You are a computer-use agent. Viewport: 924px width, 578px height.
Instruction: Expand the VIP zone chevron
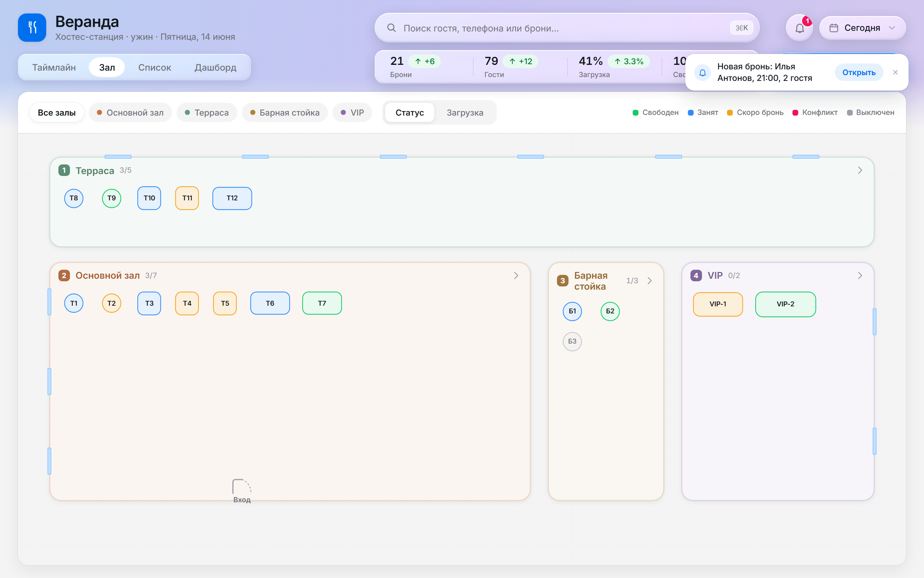[860, 275]
